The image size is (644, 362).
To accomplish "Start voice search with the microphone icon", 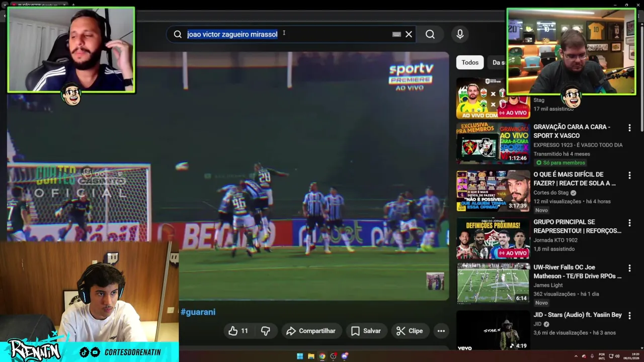I will point(460,34).
